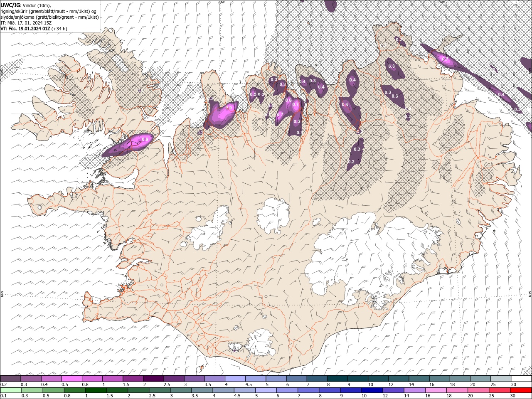This screenshot has width=532, height=399.
Task: Click the dark green 1 swatch in lower legend
Action: click(96, 390)
